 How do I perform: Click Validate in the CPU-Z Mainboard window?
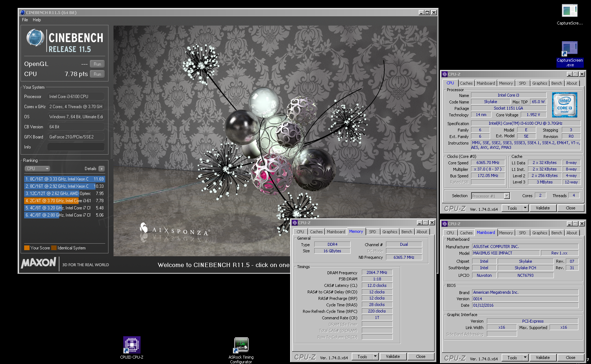click(x=543, y=358)
